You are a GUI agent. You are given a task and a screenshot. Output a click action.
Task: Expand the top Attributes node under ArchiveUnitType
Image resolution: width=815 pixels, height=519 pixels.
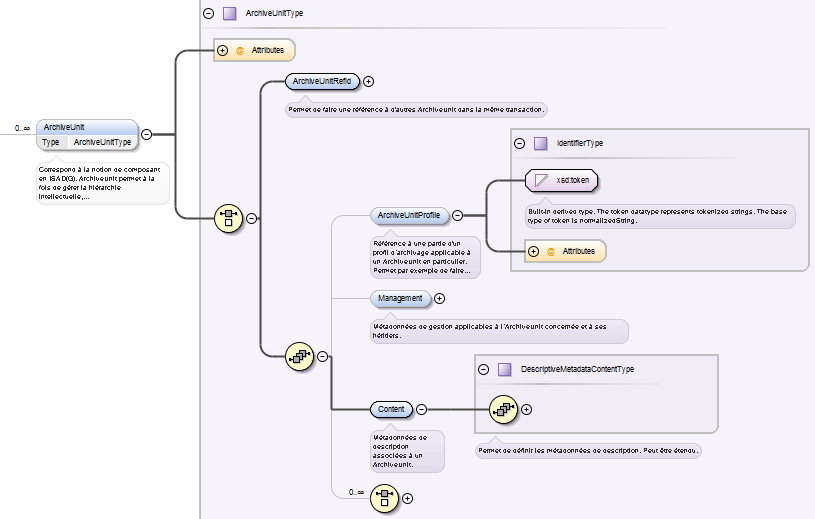coord(222,50)
